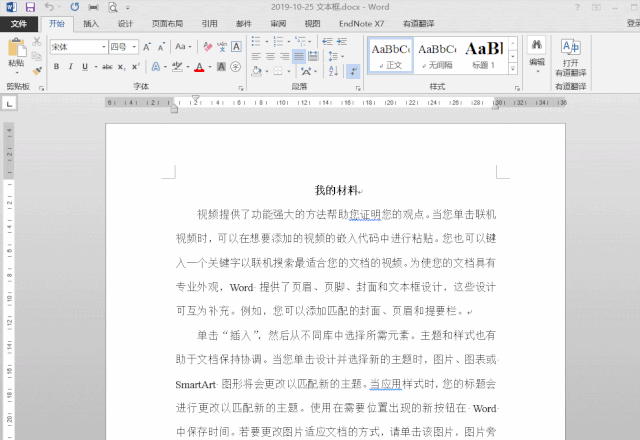This screenshot has height=440, width=640.
Task: Switch to the 插入 Insert tab
Action: click(x=91, y=24)
